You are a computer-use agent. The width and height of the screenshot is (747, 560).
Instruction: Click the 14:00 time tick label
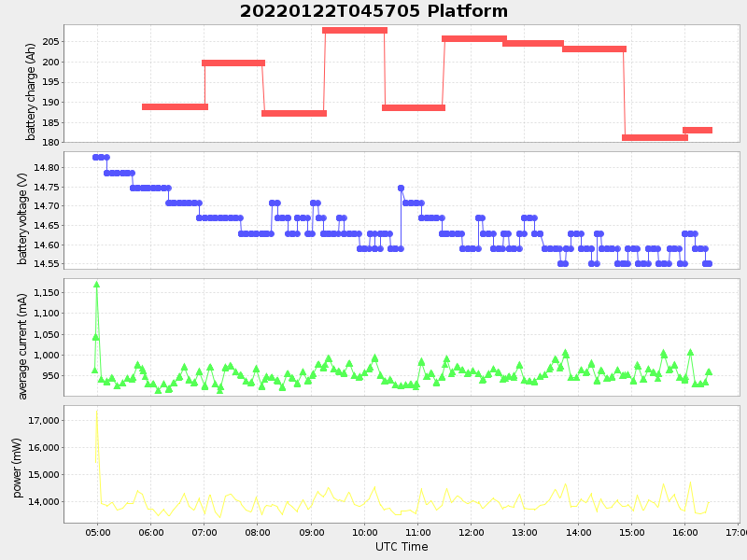click(x=578, y=532)
